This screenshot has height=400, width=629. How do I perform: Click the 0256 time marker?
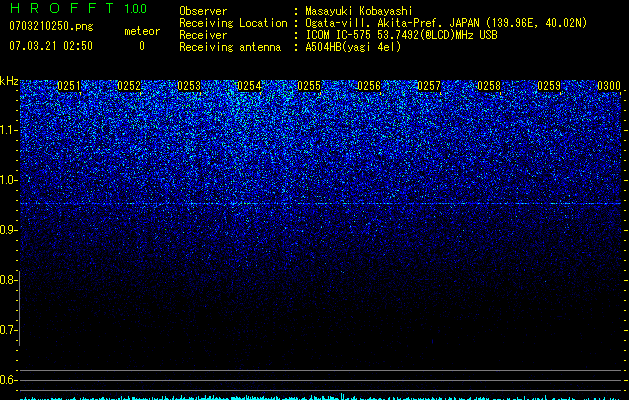[369, 86]
